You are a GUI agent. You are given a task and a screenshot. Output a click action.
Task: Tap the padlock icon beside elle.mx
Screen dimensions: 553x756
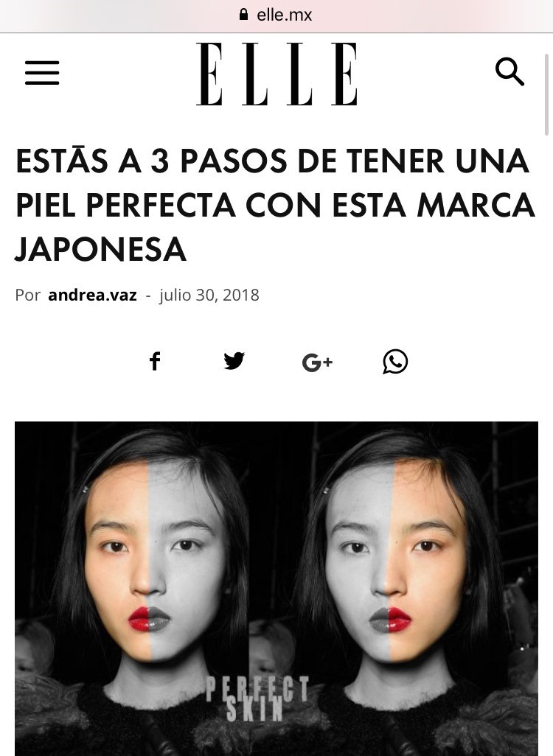243,15
